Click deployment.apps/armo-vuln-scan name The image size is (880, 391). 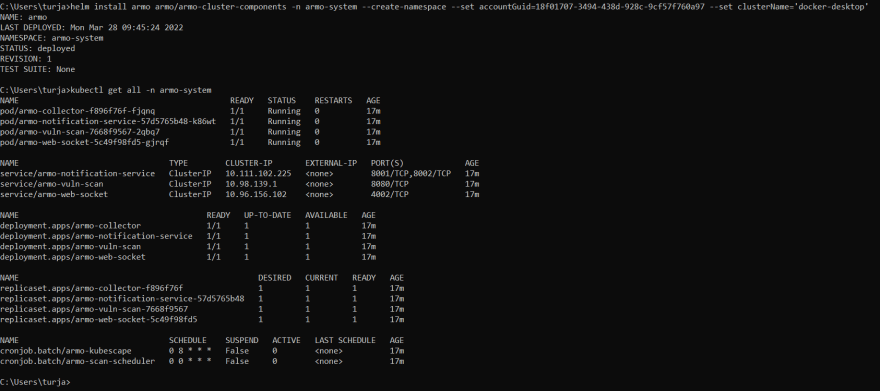point(70,246)
